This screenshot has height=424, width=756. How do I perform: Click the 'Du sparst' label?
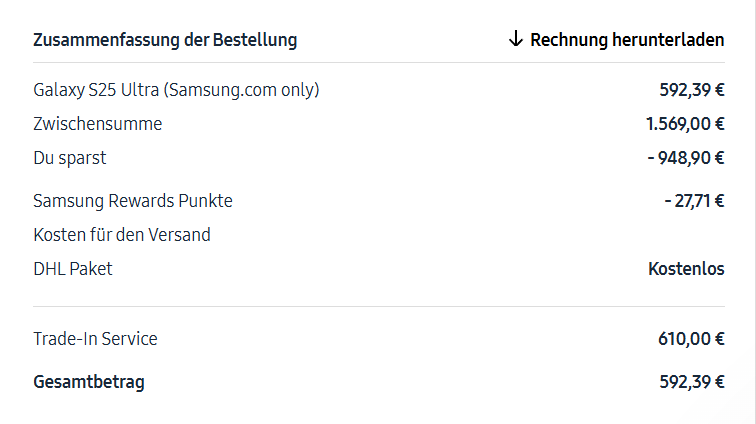[69, 158]
